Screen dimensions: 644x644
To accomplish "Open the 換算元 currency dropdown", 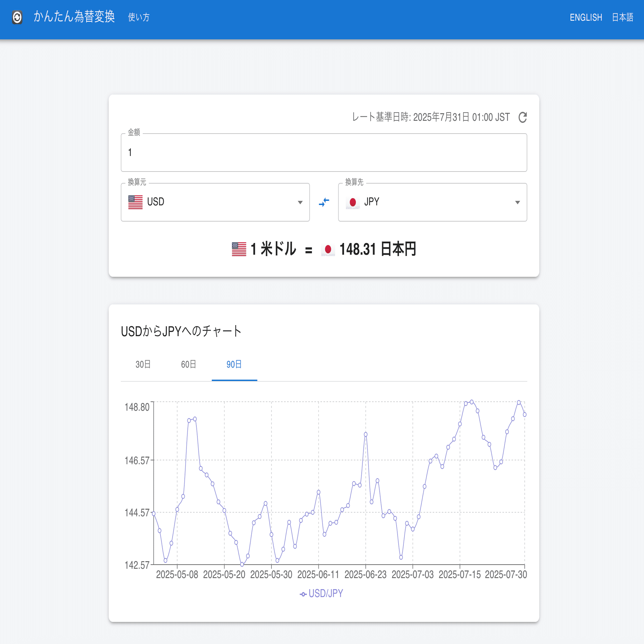I will click(x=300, y=202).
